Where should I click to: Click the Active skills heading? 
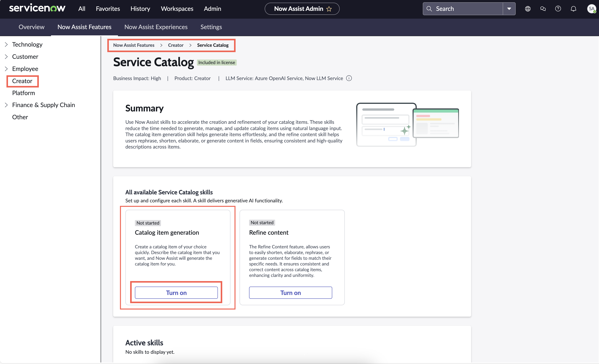pyautogui.click(x=144, y=343)
